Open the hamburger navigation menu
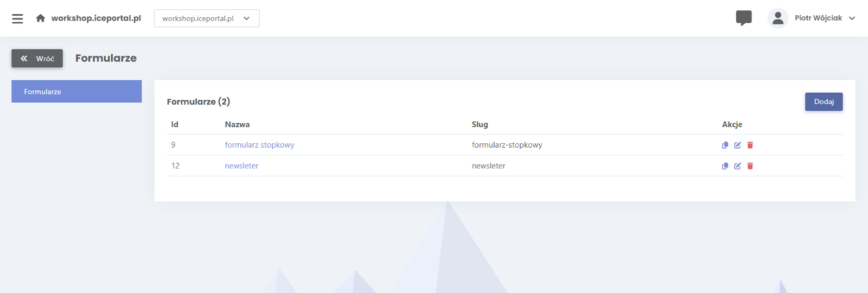This screenshot has height=293, width=868. tap(17, 18)
